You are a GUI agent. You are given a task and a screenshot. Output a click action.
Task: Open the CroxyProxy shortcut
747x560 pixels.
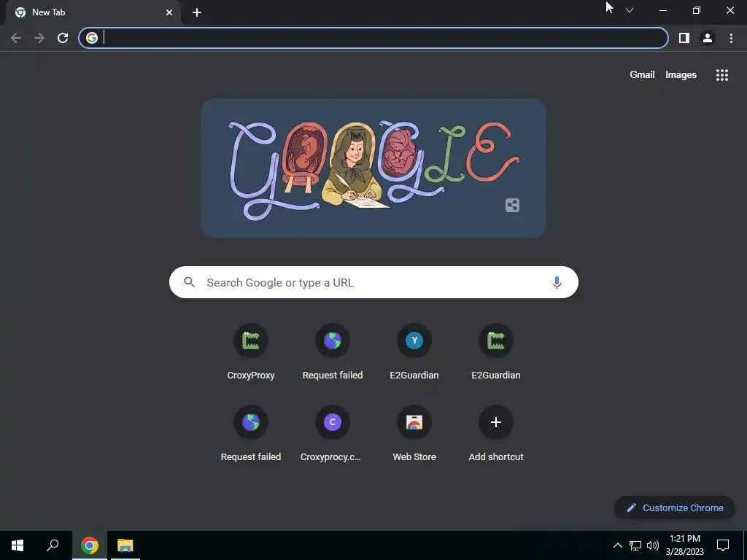pos(251,352)
